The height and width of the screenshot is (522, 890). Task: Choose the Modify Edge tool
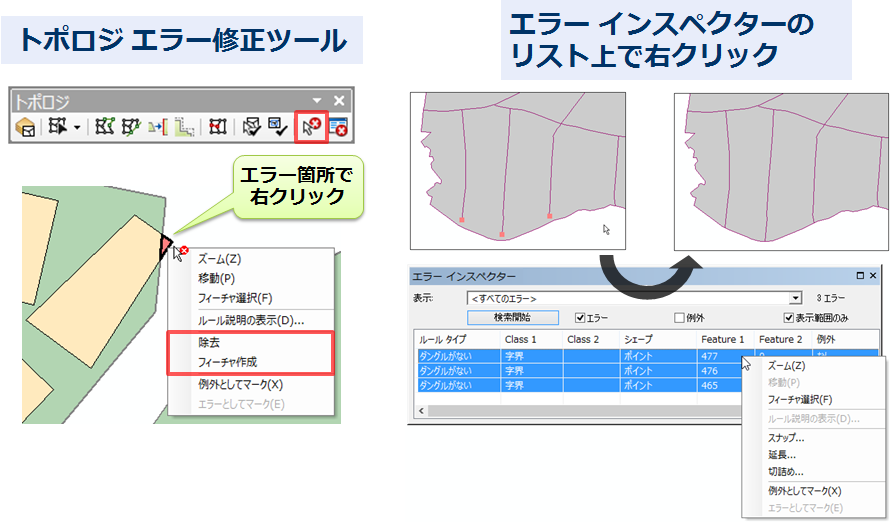[103, 127]
